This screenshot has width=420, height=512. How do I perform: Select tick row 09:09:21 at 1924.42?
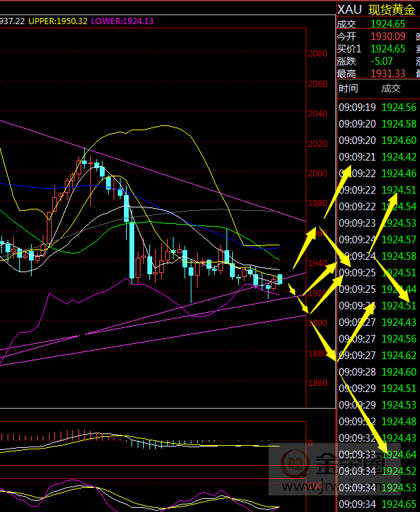[x=377, y=157]
